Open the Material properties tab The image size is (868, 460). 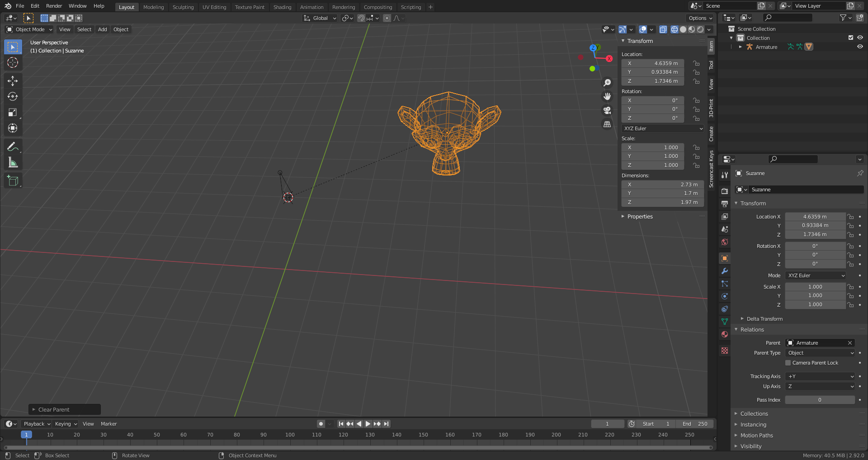[725, 334]
